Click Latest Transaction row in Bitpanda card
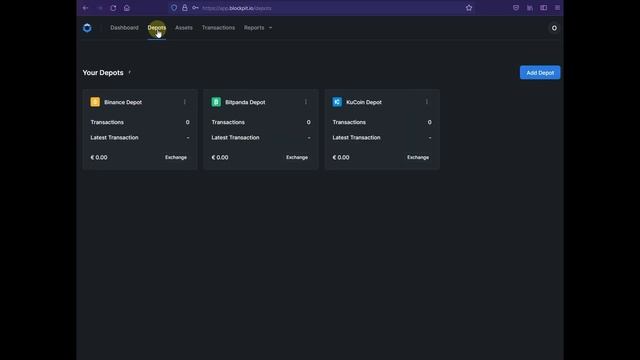The height and width of the screenshot is (360, 640). (x=261, y=138)
